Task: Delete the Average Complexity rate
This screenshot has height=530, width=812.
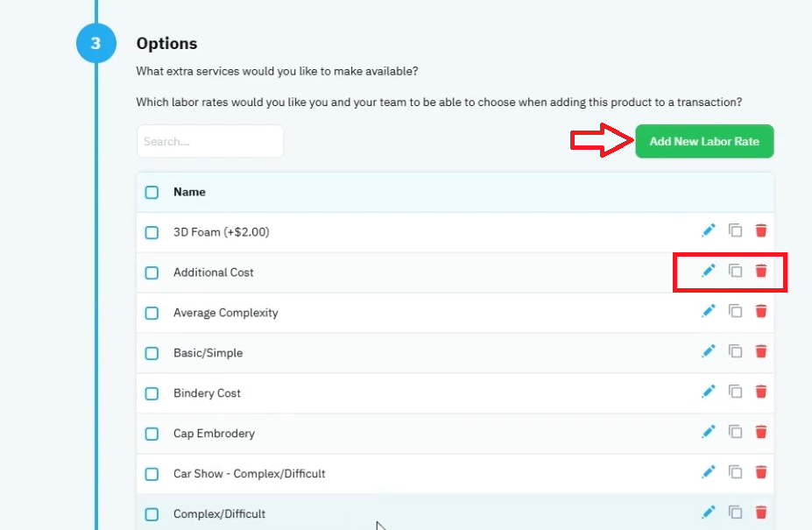Action: (x=760, y=311)
